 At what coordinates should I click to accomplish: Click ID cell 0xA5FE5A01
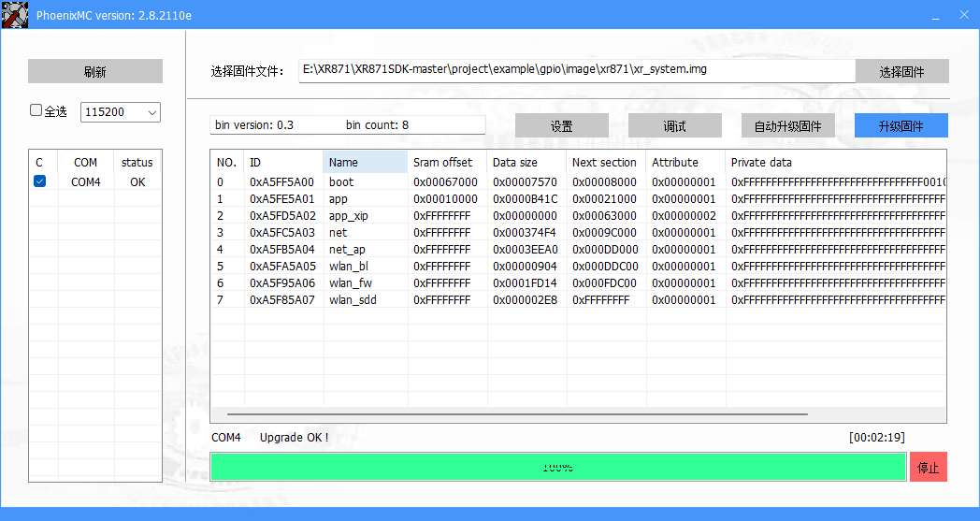click(281, 199)
